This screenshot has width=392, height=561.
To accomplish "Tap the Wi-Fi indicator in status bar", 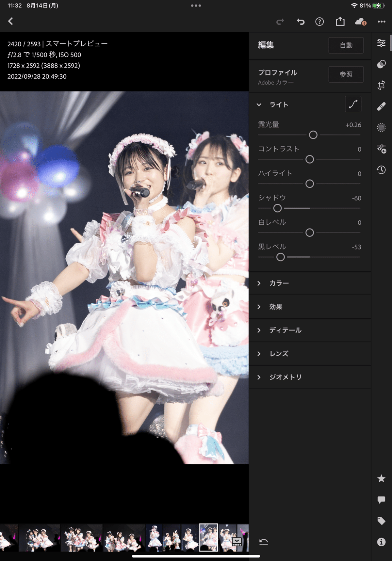I will coord(354,6).
